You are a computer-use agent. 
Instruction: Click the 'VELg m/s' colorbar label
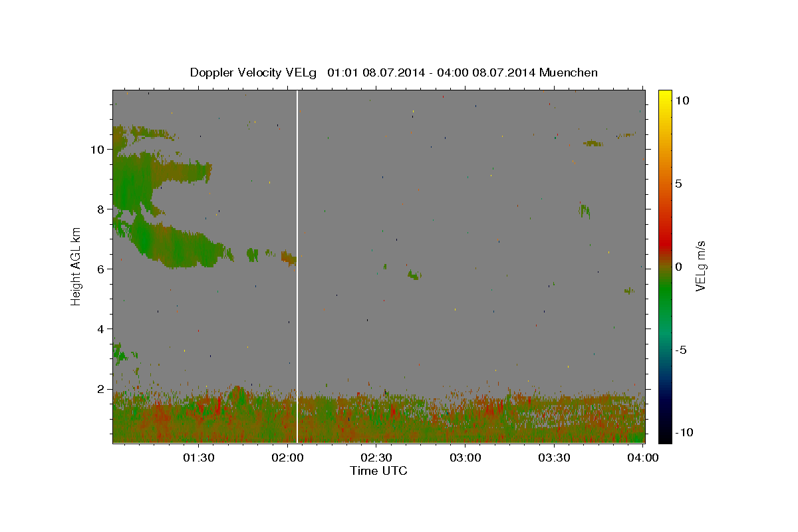700,266
